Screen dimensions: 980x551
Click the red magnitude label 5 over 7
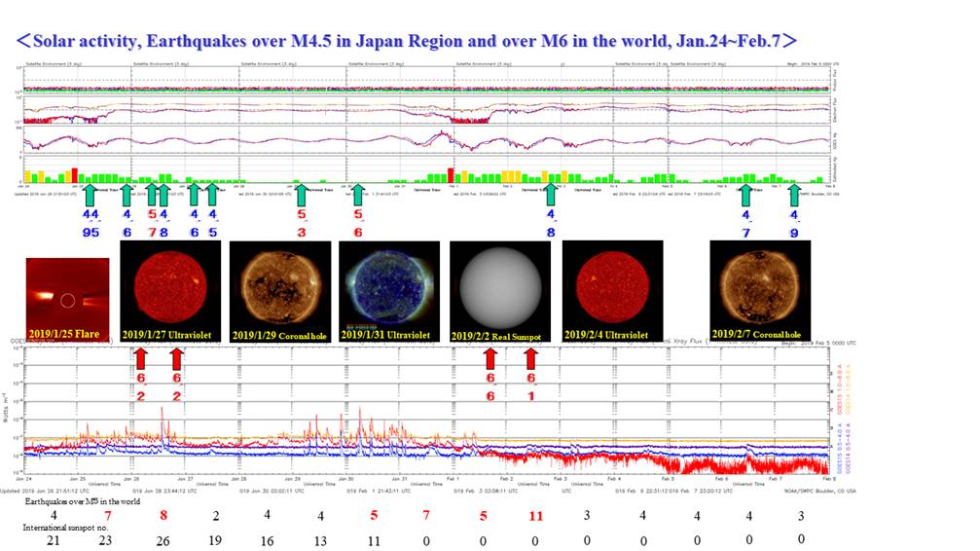click(x=152, y=223)
